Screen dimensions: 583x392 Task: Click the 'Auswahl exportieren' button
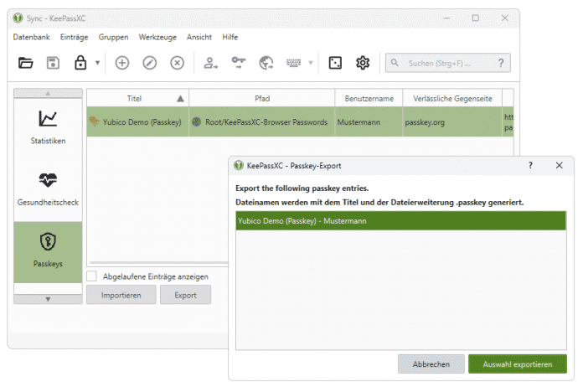[x=518, y=364]
